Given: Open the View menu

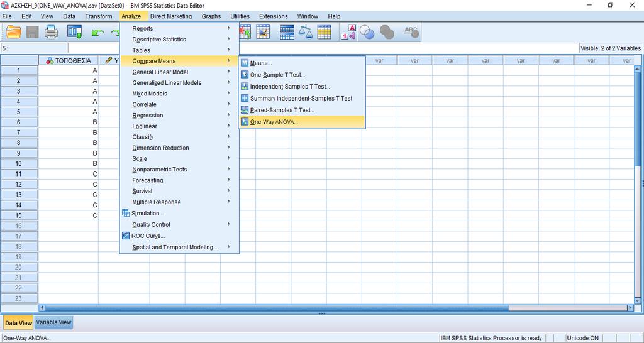Looking at the screenshot, I should click(47, 16).
